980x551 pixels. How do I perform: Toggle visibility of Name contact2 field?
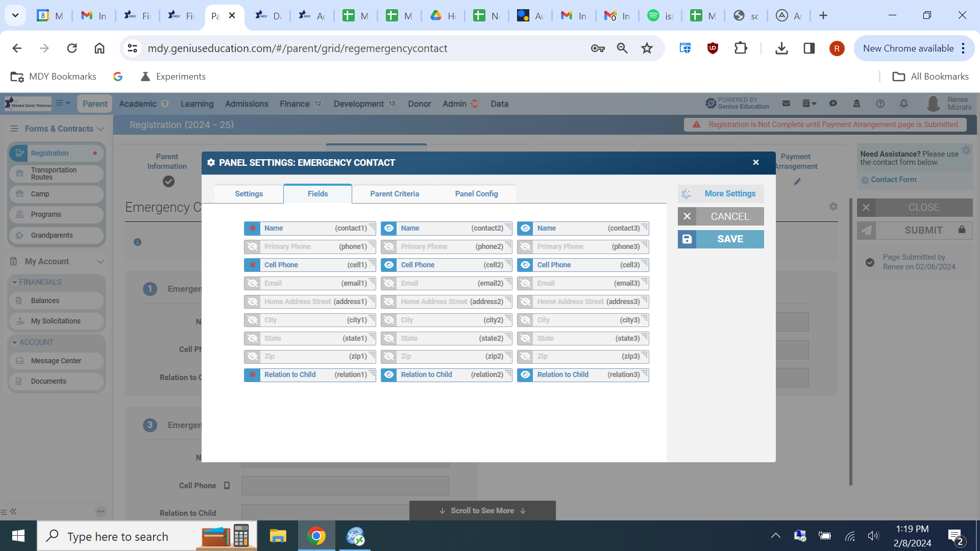click(x=389, y=228)
